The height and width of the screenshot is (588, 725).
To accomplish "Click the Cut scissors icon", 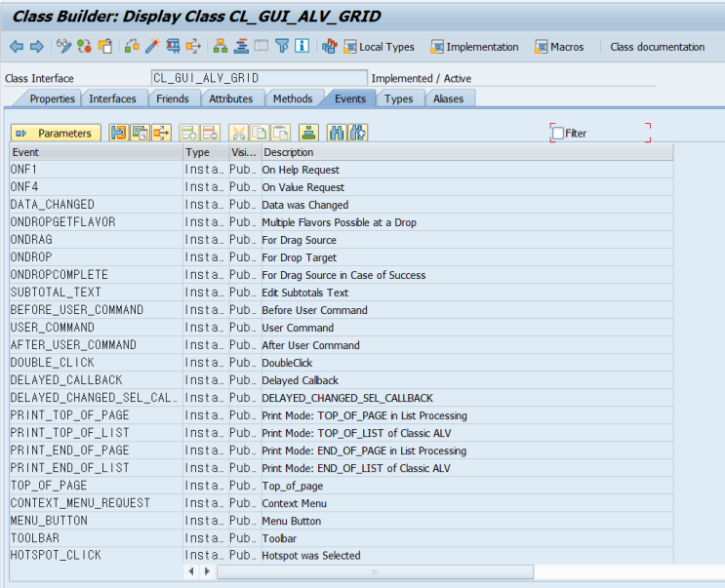I will (239, 133).
